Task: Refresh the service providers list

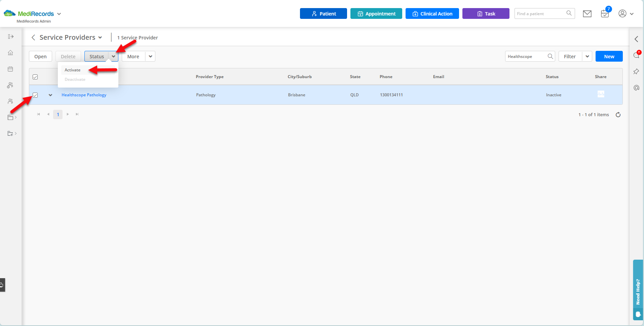Action: pyautogui.click(x=618, y=115)
